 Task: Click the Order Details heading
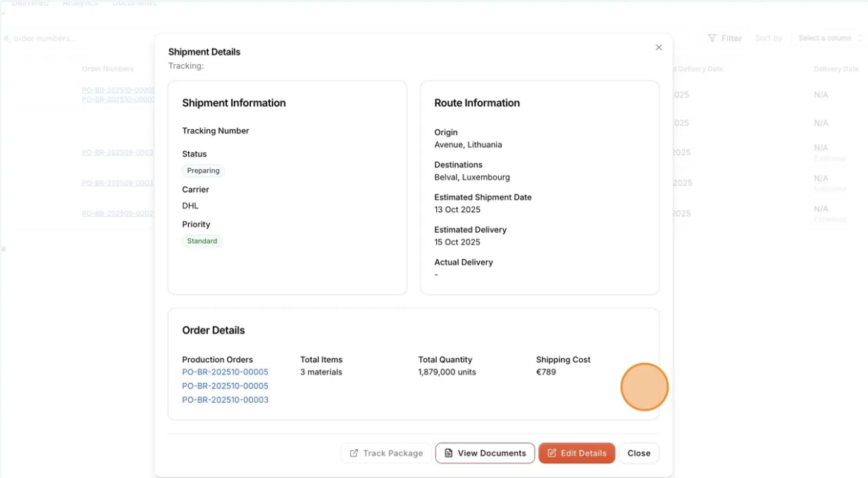point(213,330)
